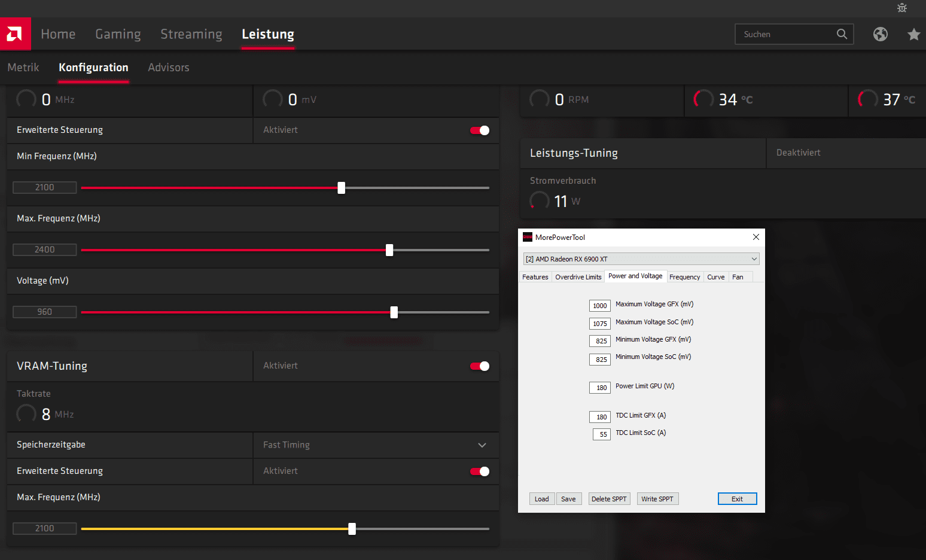Open the AMD Radeon RX 6900 XT dropdown
The width and height of the screenshot is (926, 560).
click(641, 259)
